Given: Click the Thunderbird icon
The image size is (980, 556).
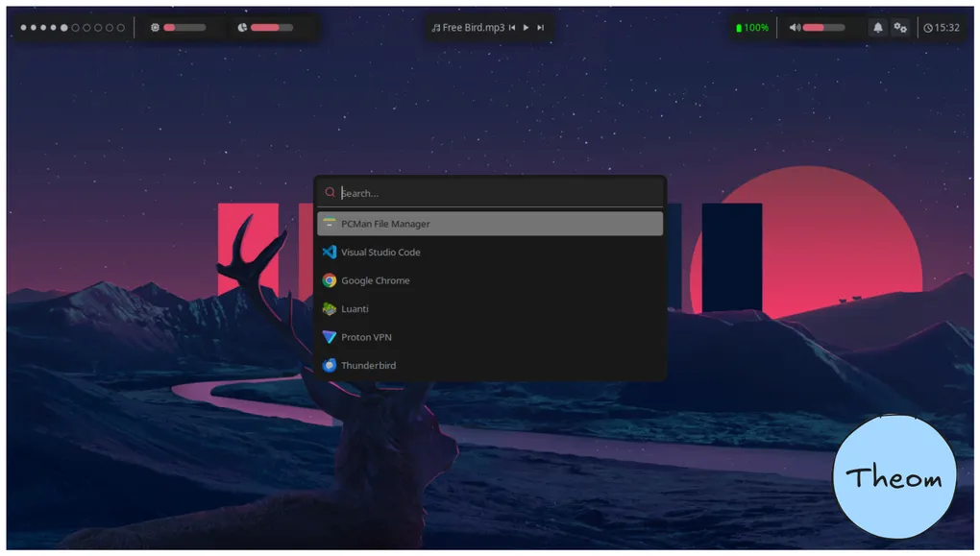Looking at the screenshot, I should [330, 366].
